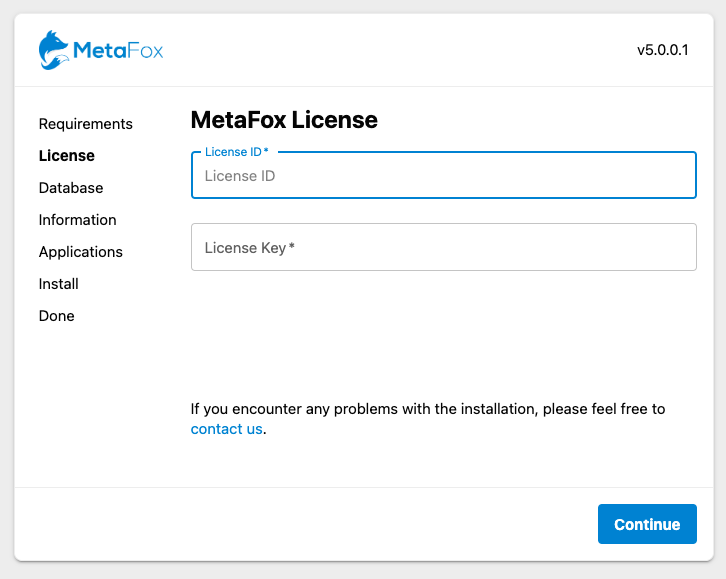Open the Information step

coord(77,220)
